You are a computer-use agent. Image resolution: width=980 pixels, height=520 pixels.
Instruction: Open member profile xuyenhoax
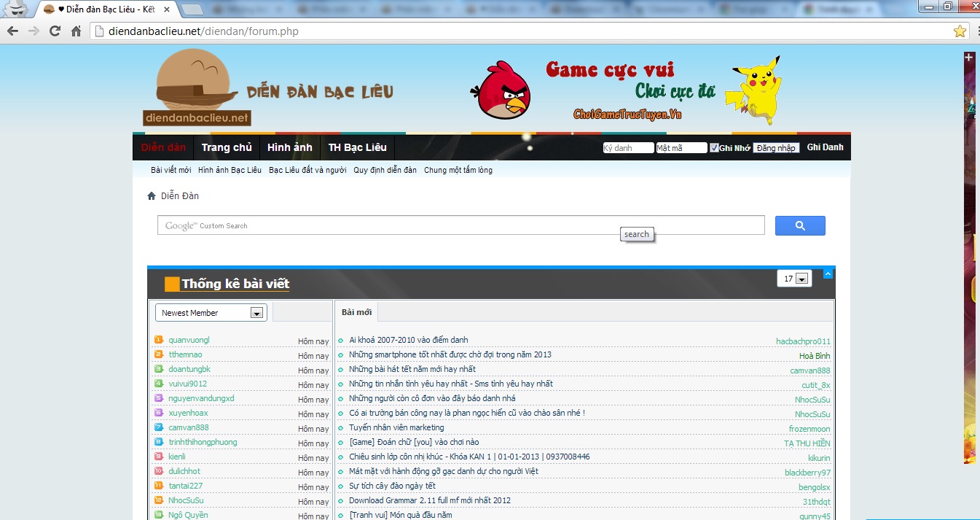(x=188, y=413)
